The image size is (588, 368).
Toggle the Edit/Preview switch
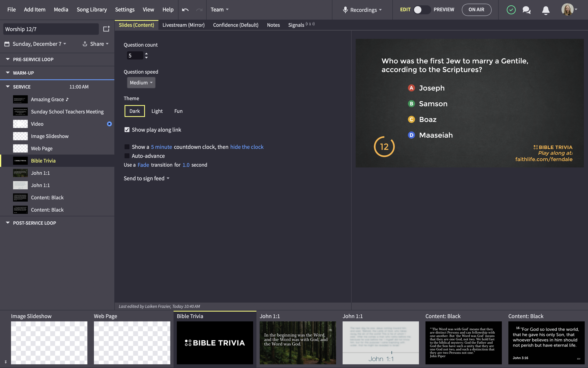[422, 10]
